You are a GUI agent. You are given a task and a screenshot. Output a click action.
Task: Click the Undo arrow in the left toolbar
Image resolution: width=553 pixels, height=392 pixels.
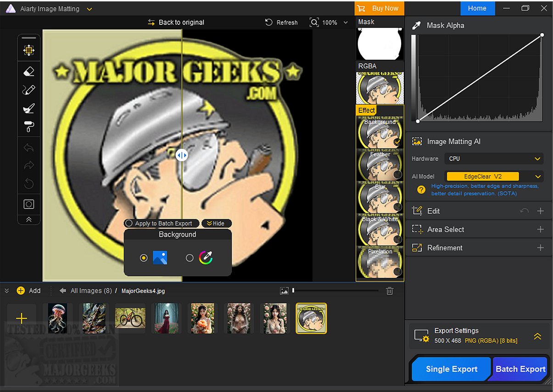(x=29, y=148)
